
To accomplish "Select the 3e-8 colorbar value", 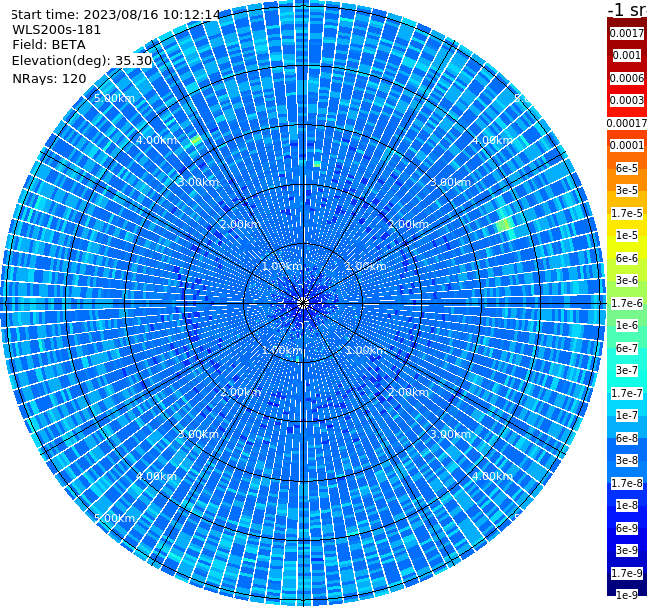I will click(627, 460).
